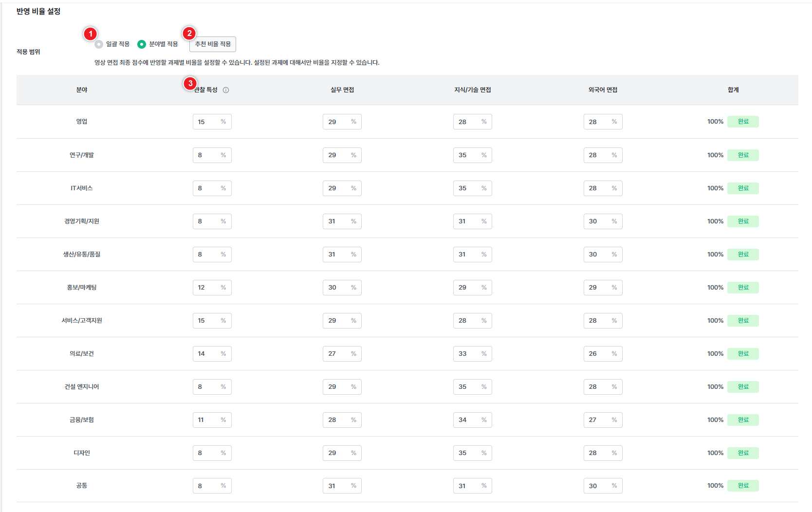Click the red number 2 badge
Viewport: 812px width, 512px height.
[189, 34]
